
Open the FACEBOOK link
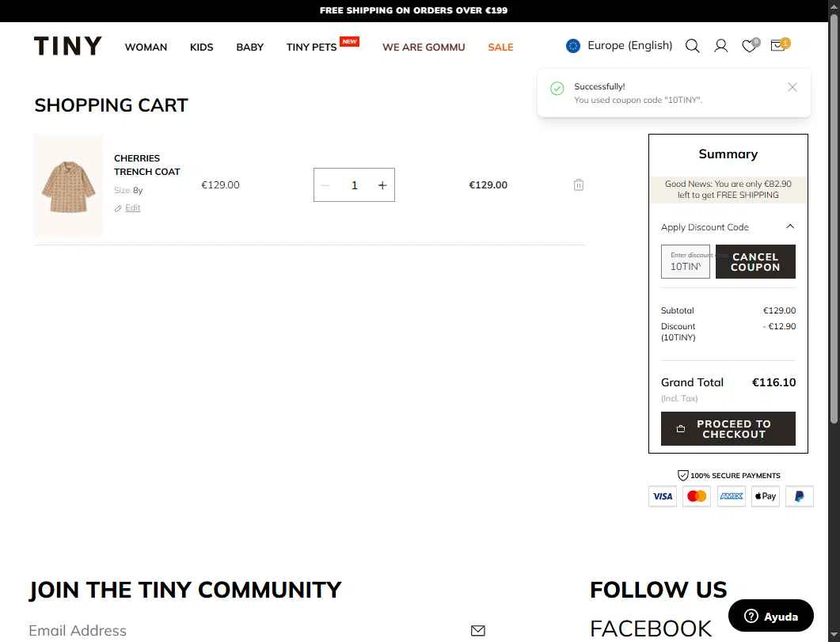click(x=650, y=629)
